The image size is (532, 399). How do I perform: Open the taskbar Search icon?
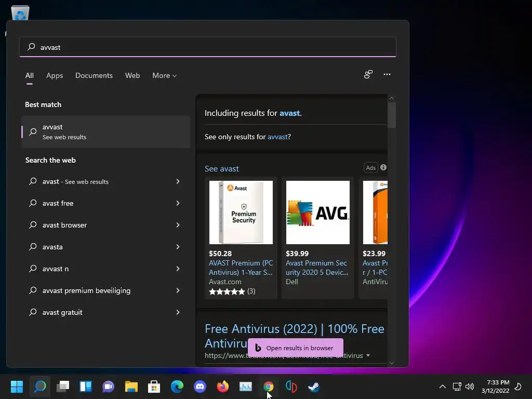point(39,387)
